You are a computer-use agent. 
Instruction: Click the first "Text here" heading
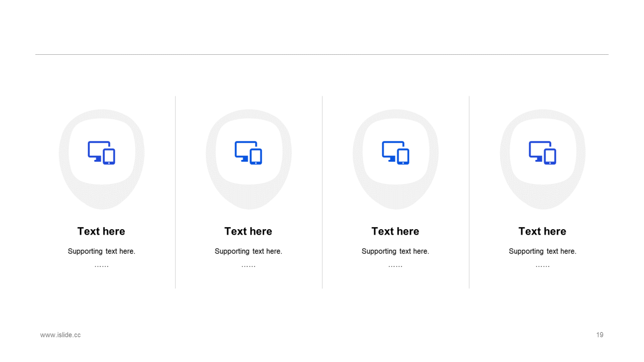(x=101, y=231)
